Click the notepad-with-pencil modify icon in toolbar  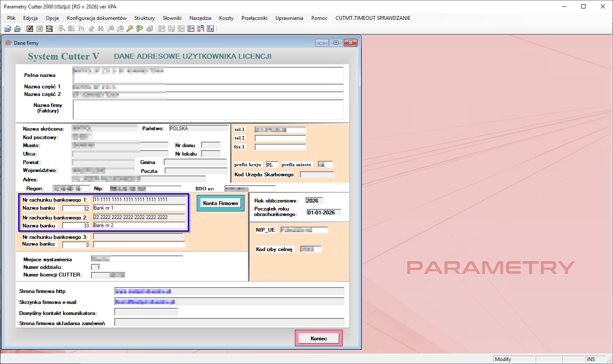[30, 29]
